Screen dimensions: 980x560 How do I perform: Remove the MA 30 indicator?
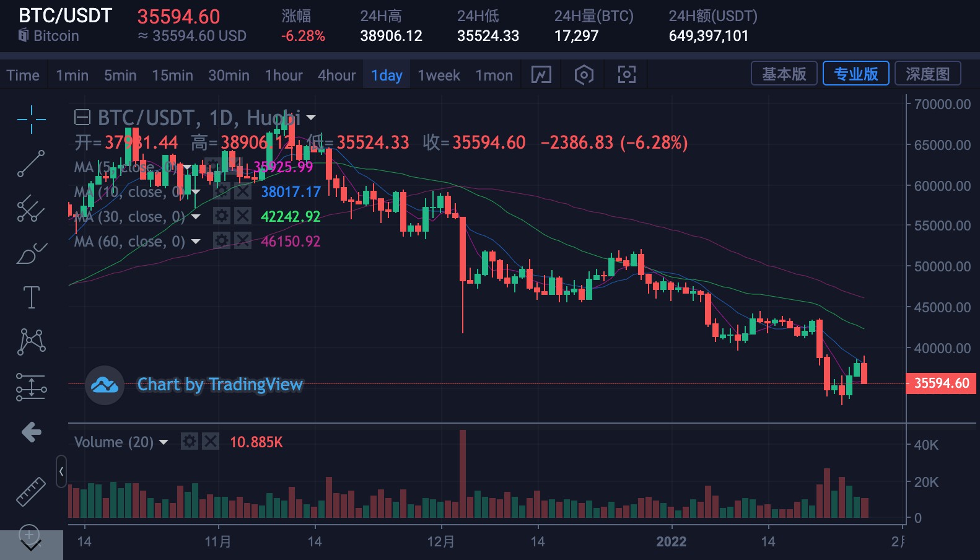coord(243,216)
